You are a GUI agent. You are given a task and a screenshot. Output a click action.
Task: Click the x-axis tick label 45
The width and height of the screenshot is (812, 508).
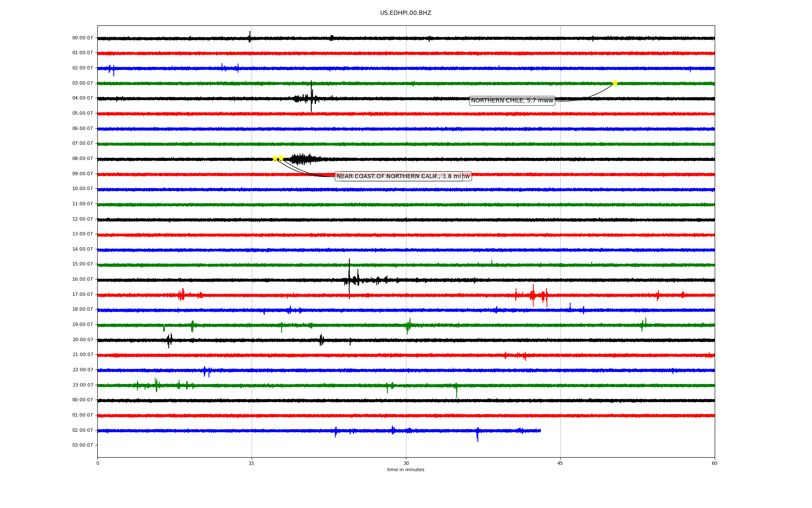click(x=560, y=463)
